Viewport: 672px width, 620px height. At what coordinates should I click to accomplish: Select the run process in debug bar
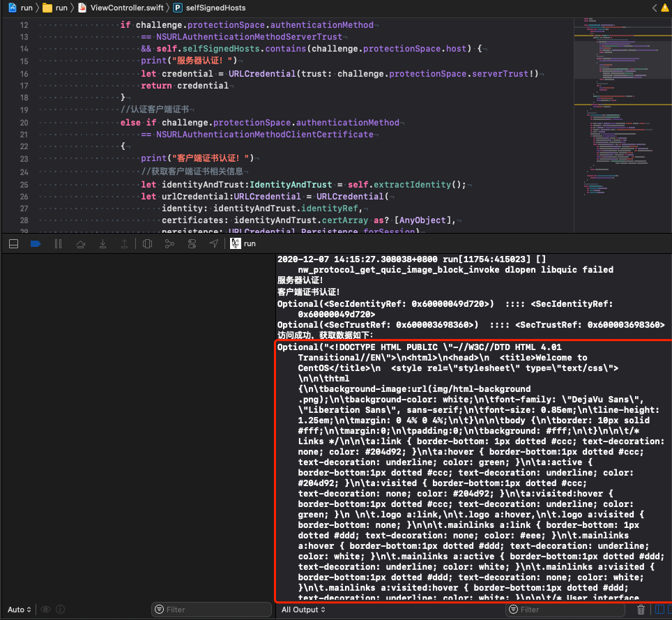(243, 243)
